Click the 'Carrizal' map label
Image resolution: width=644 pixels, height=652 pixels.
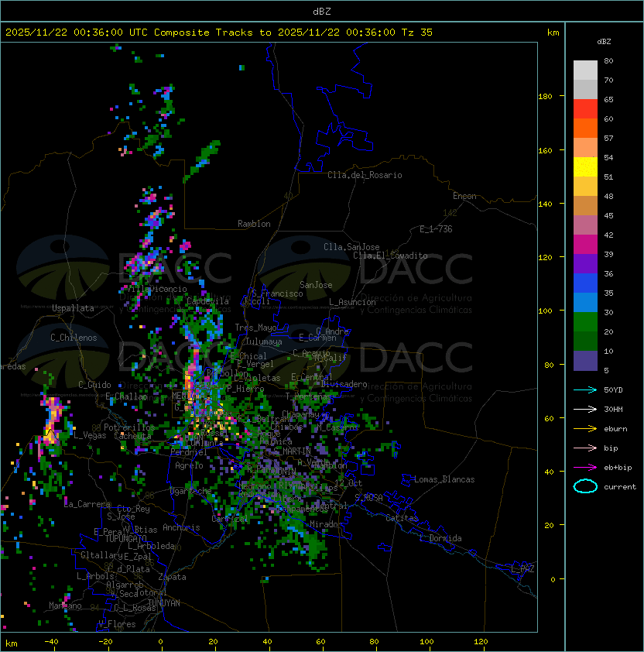(229, 519)
